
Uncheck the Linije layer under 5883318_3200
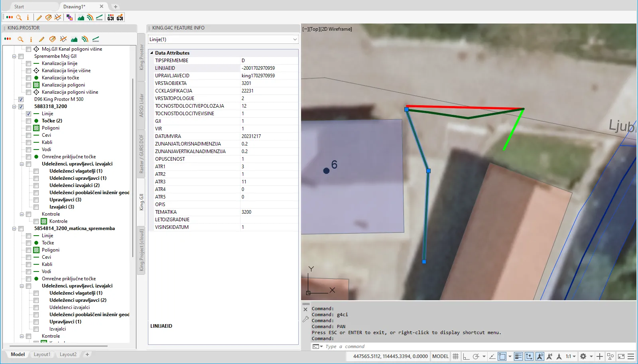(x=29, y=114)
